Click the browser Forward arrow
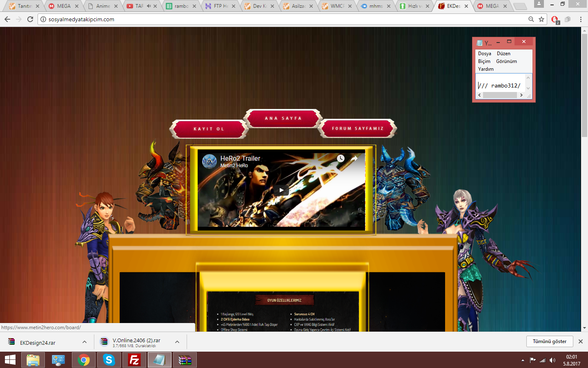Image resolution: width=588 pixels, height=368 pixels. pyautogui.click(x=19, y=19)
